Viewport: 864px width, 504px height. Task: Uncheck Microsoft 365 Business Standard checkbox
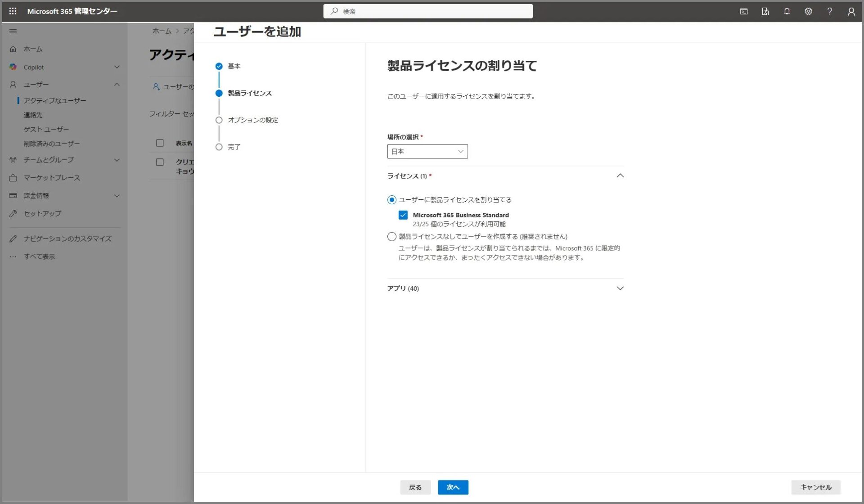403,215
